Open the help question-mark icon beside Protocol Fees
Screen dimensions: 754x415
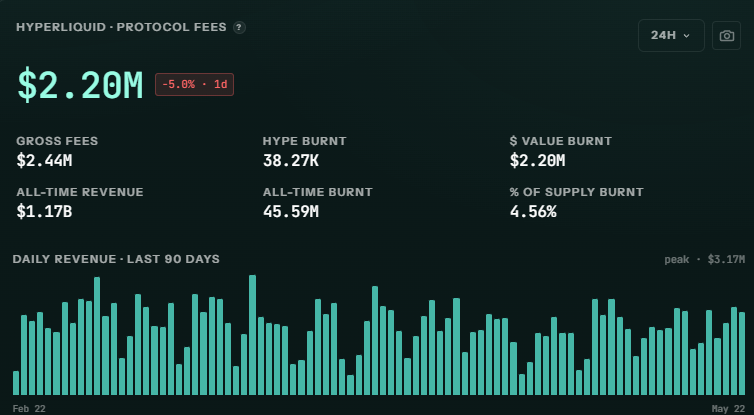click(x=239, y=27)
